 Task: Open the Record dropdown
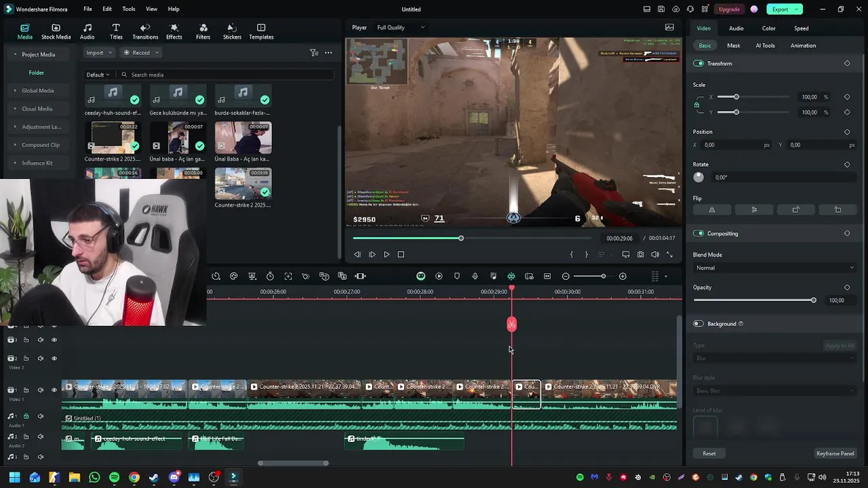coord(141,53)
